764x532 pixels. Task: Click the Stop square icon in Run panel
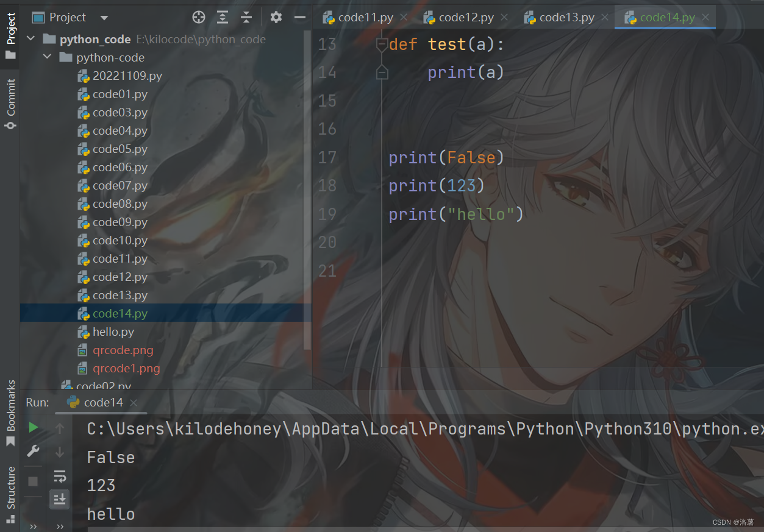point(34,481)
